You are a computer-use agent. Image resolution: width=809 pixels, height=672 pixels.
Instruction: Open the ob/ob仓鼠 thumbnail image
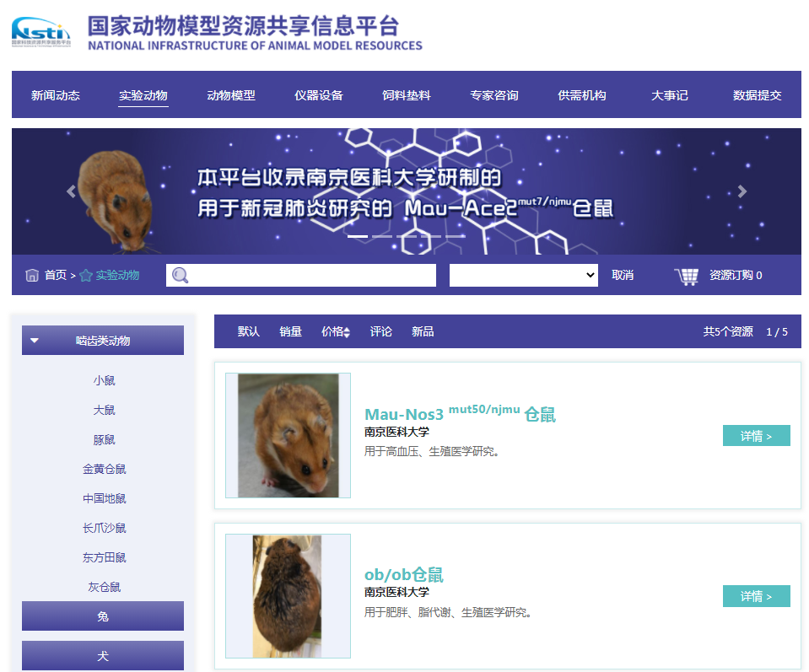click(288, 596)
